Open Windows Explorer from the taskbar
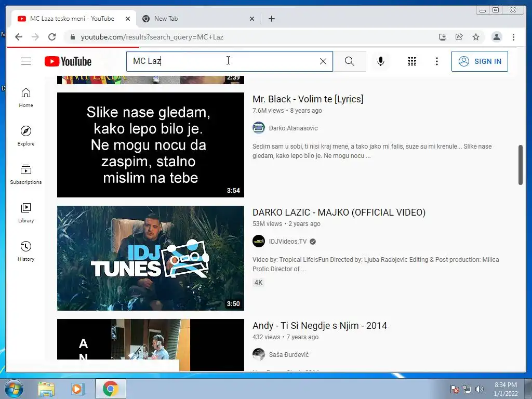 tap(46, 389)
